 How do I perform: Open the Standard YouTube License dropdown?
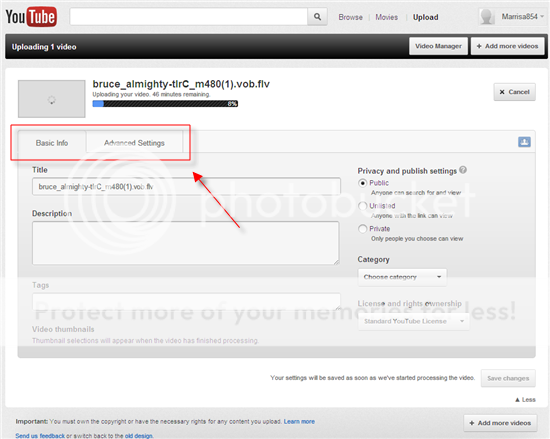point(414,321)
